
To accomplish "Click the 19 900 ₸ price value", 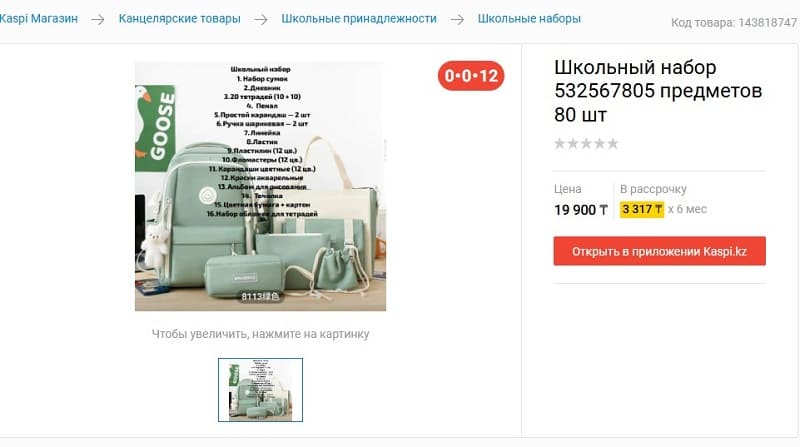I will (581, 210).
